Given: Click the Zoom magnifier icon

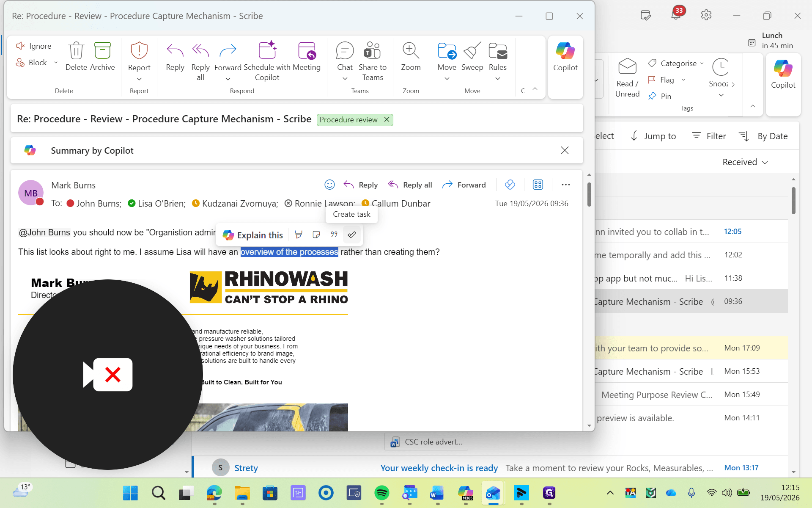Looking at the screenshot, I should tap(411, 50).
